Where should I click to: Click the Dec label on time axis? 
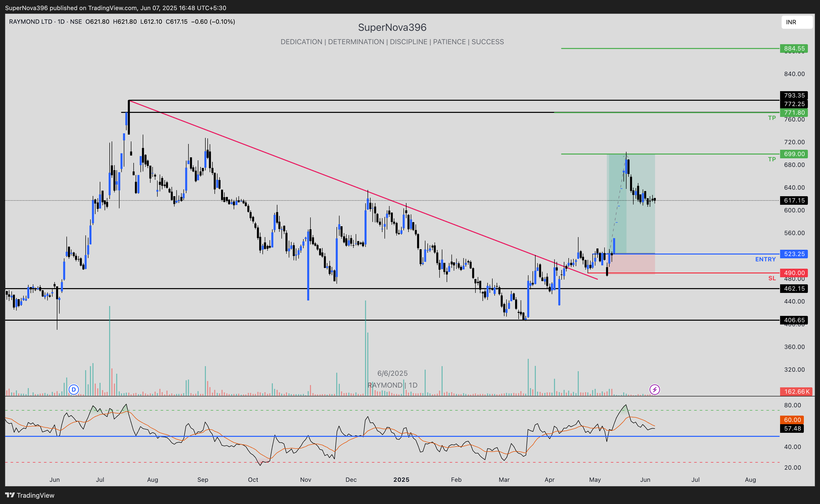click(351, 480)
